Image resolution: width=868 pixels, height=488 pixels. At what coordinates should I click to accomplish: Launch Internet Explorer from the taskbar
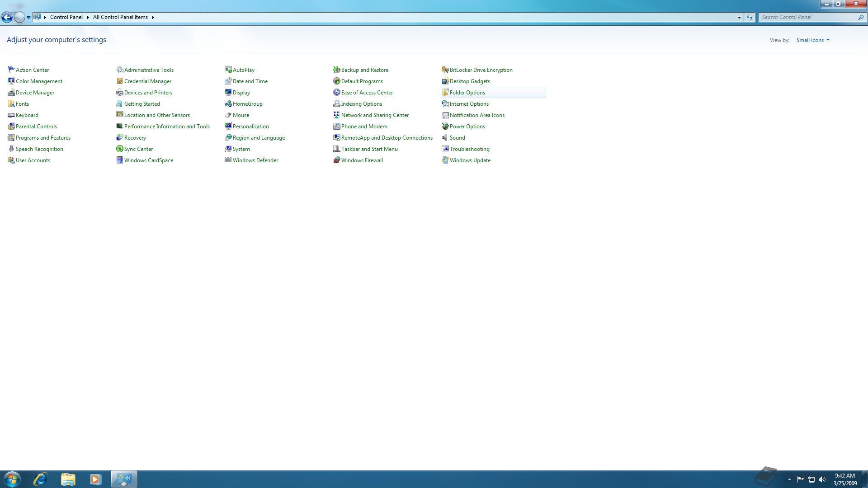tap(40, 479)
